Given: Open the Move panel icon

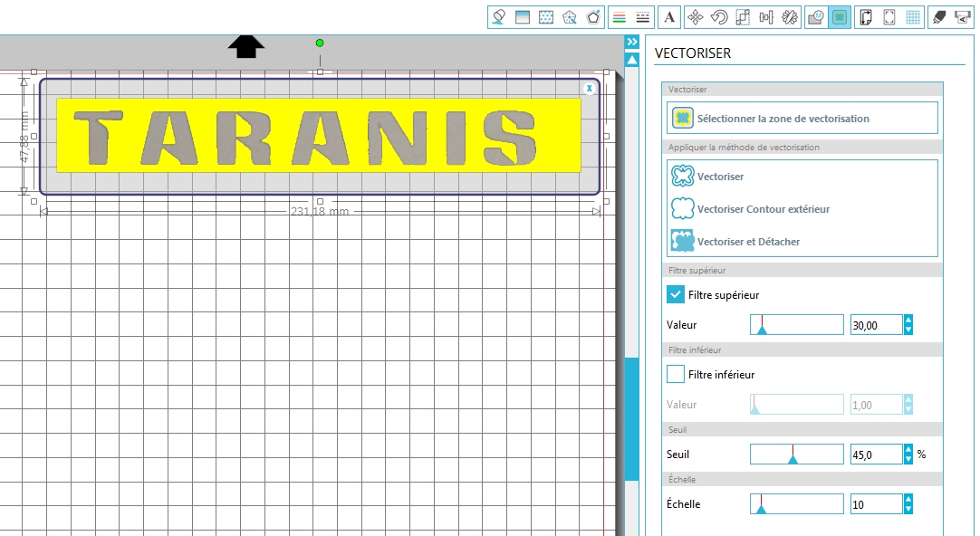Looking at the screenshot, I should coord(695,17).
